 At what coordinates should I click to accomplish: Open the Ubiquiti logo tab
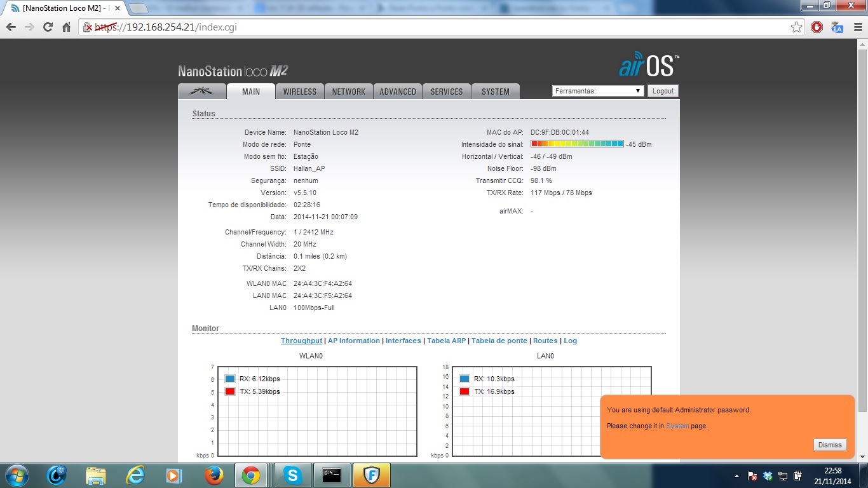[x=202, y=91]
